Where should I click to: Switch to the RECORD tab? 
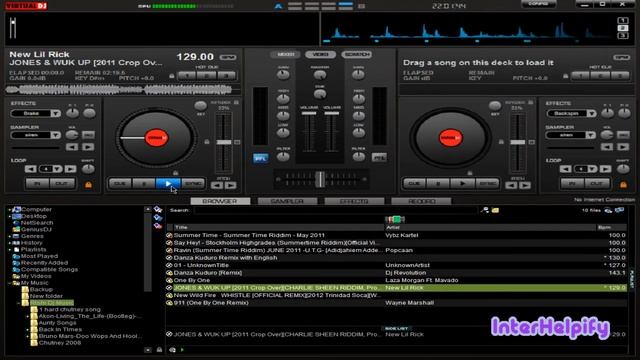(421, 201)
